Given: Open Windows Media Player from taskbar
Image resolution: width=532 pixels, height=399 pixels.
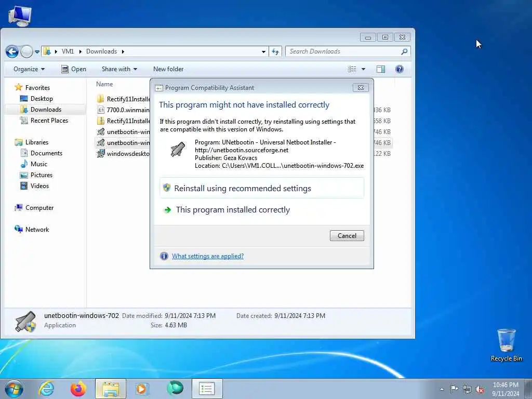Looking at the screenshot, I should (x=142, y=389).
